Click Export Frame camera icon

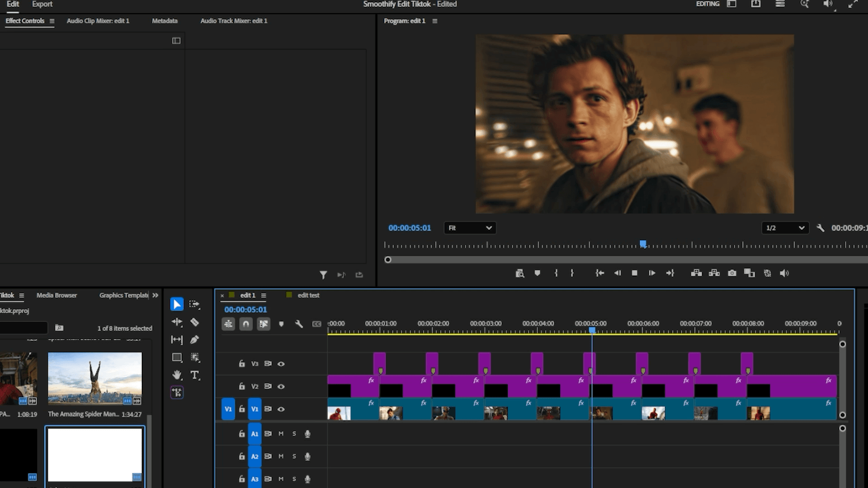point(732,273)
